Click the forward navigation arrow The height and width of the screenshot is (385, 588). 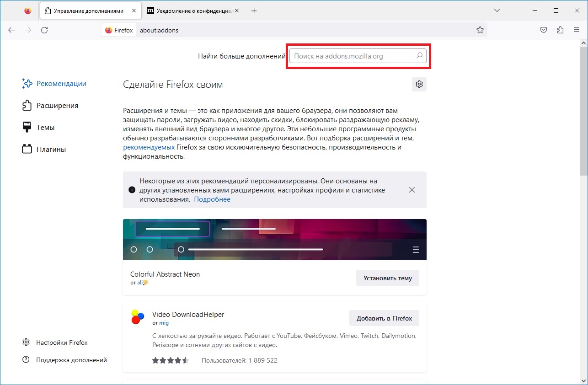point(28,30)
